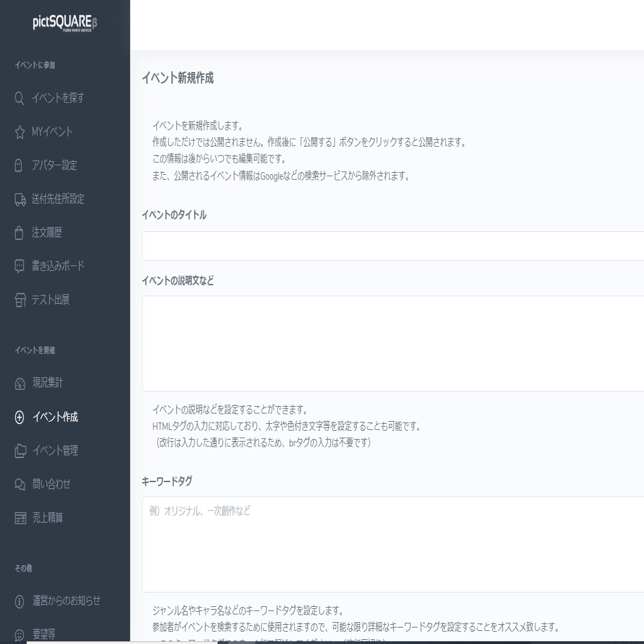The height and width of the screenshot is (644, 644).
Task: Click the plus circle icon beside イベント作成
Action: pyautogui.click(x=19, y=417)
